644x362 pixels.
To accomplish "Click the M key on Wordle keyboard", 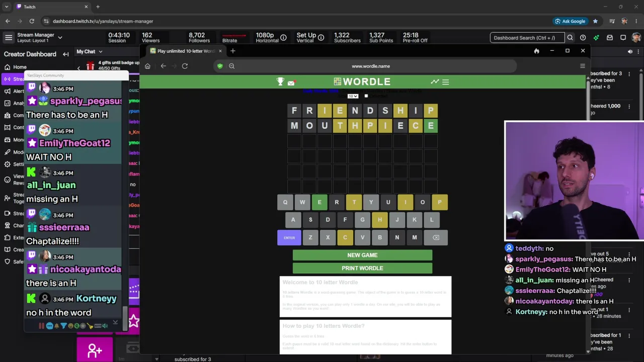I will click(x=415, y=237).
